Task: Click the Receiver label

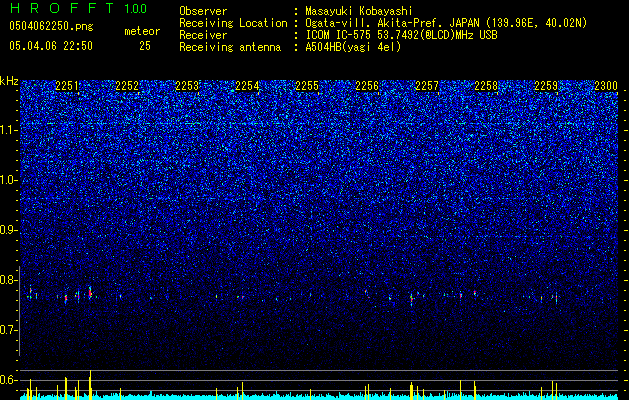Action: pyautogui.click(x=203, y=35)
